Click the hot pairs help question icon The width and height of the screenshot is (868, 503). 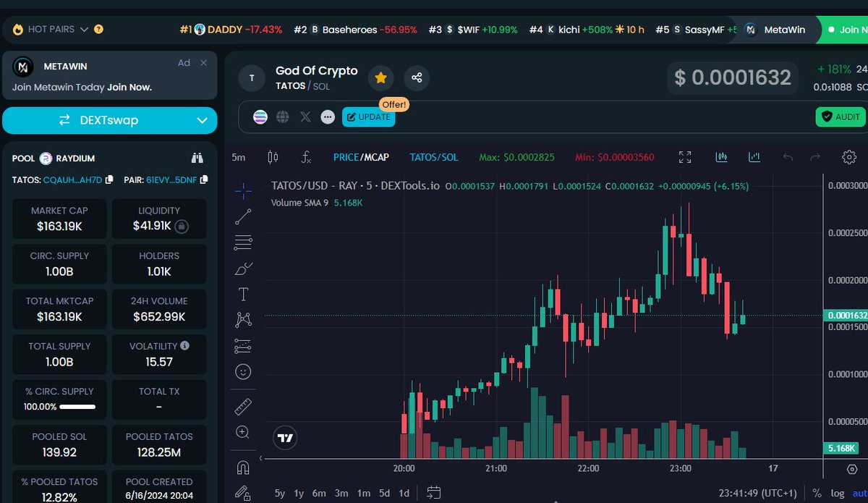tap(98, 30)
